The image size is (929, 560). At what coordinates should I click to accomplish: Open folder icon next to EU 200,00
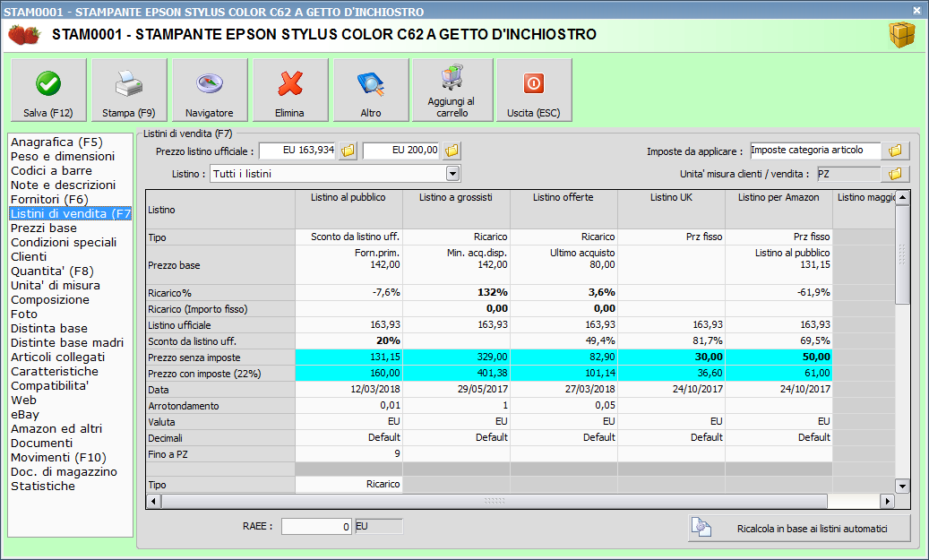click(x=452, y=151)
